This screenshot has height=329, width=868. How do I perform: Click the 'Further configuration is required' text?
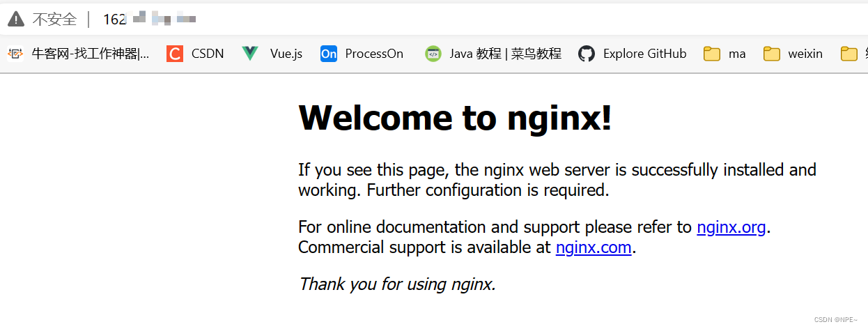point(488,190)
